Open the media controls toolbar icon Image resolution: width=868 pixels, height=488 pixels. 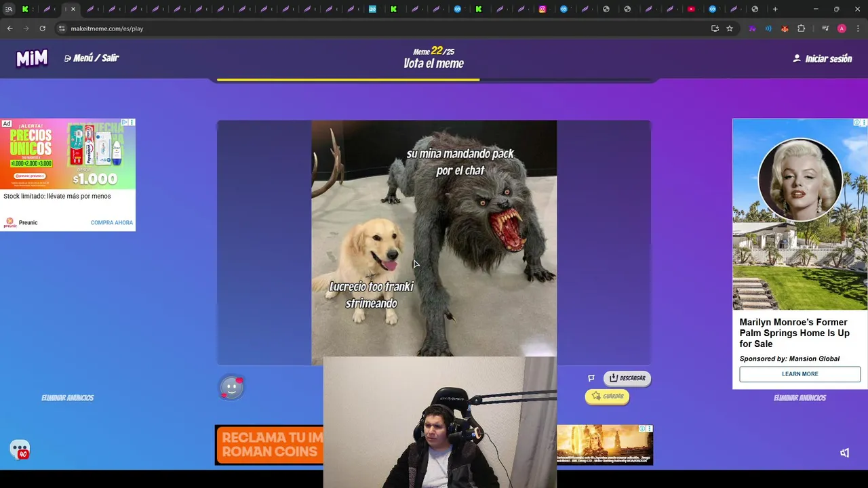pos(825,28)
